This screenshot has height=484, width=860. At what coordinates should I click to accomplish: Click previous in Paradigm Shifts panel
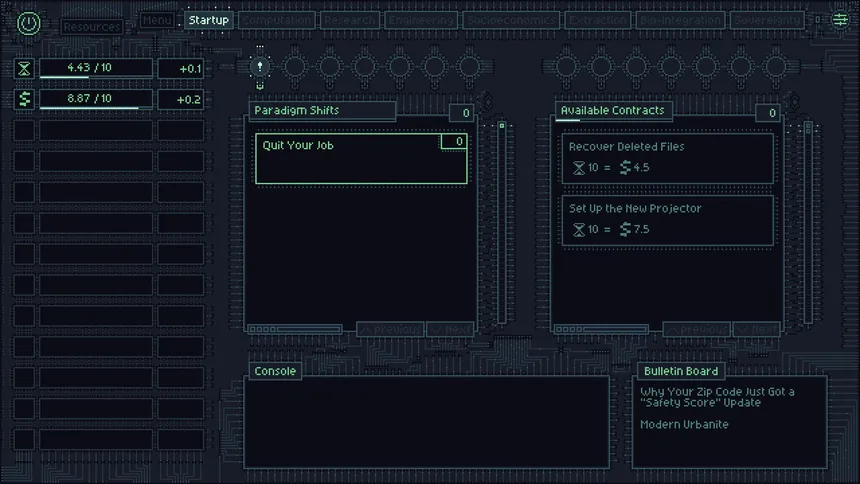(x=390, y=329)
